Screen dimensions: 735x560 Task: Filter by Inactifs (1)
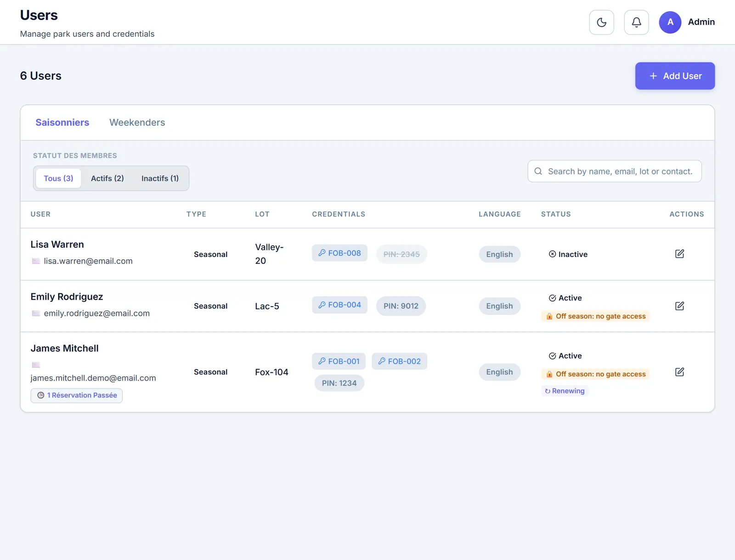click(x=160, y=178)
